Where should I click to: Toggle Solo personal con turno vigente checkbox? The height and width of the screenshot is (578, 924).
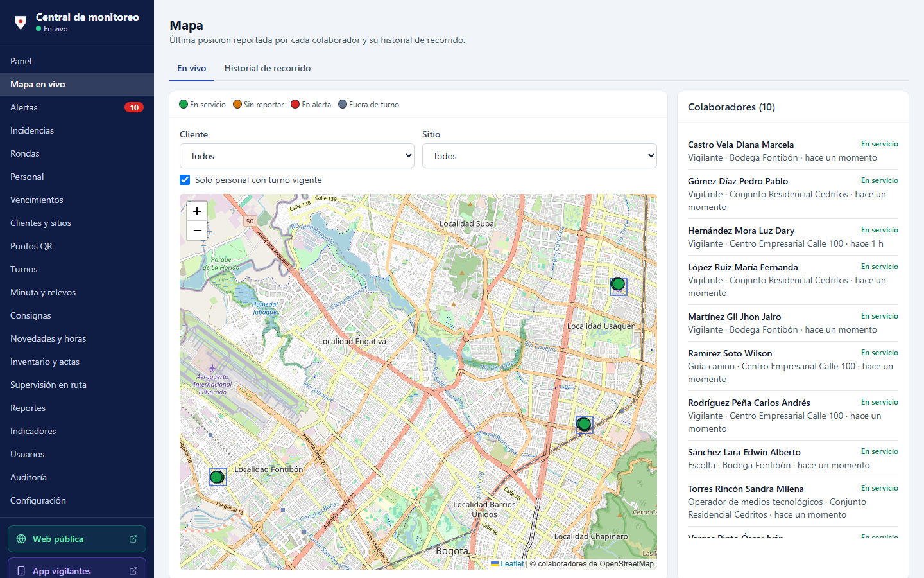185,180
